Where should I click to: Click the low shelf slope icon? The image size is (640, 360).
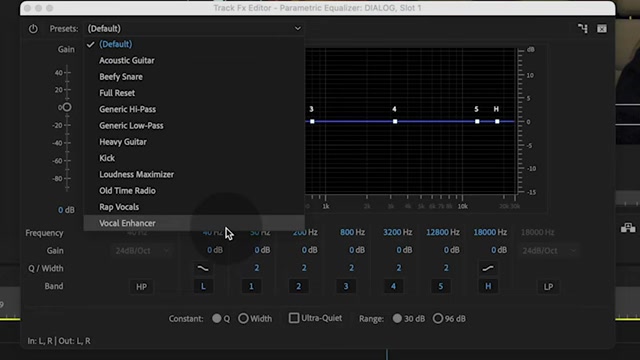click(203, 269)
